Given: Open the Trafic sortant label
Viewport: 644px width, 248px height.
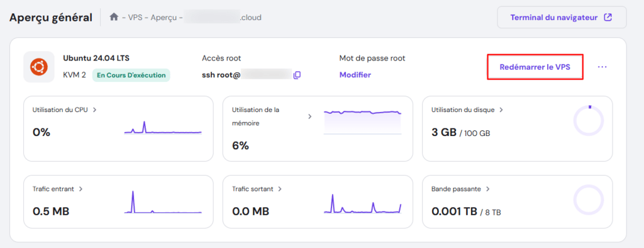Looking at the screenshot, I should (x=253, y=189).
